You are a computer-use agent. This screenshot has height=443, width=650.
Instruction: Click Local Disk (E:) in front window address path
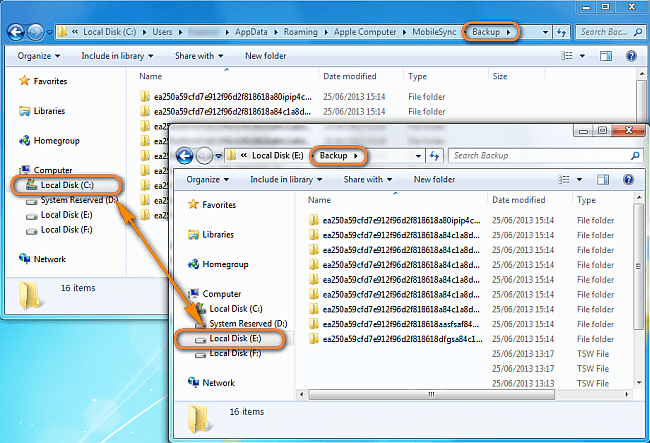[x=277, y=156]
